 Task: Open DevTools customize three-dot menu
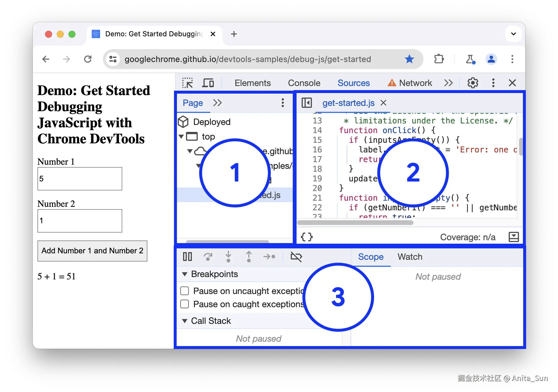coord(493,83)
